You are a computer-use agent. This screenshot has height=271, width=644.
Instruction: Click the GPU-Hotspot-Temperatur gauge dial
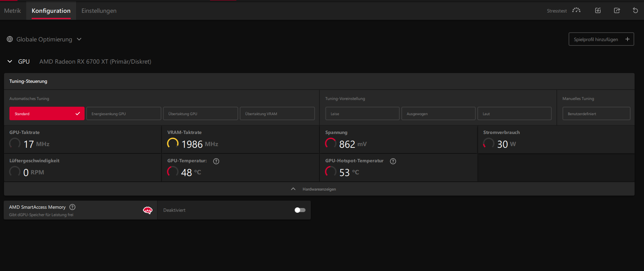click(331, 172)
